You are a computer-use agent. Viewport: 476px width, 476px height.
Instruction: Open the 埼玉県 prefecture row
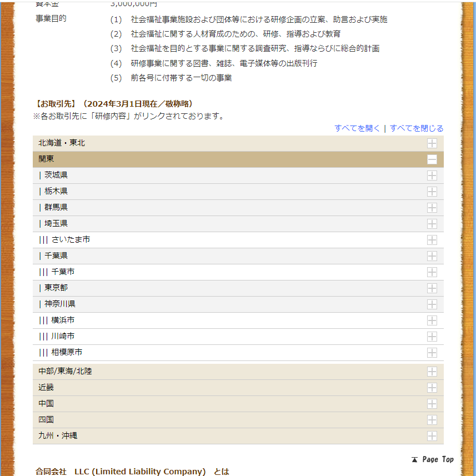click(238, 224)
